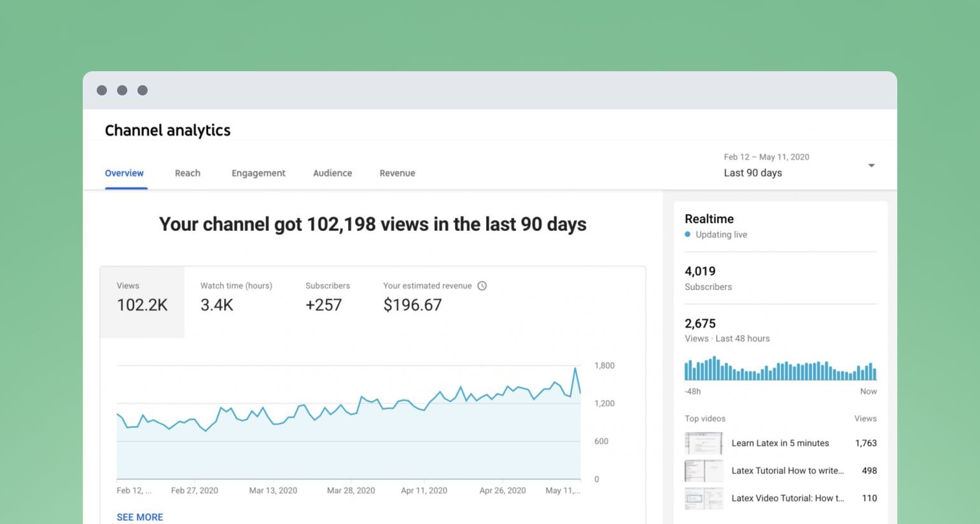Open the Audience tab
The image size is (980, 524).
(332, 173)
